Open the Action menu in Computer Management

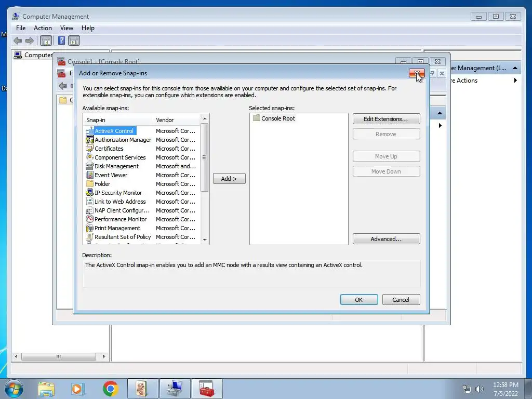coord(43,28)
